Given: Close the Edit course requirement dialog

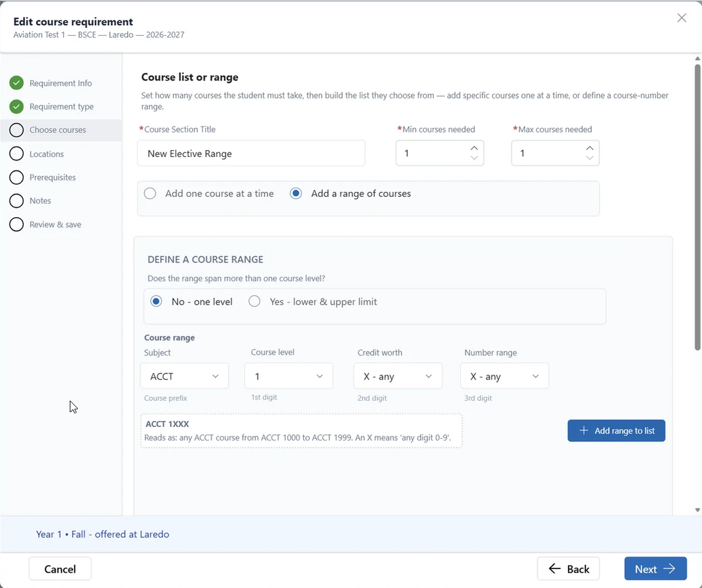Looking at the screenshot, I should 682,18.
